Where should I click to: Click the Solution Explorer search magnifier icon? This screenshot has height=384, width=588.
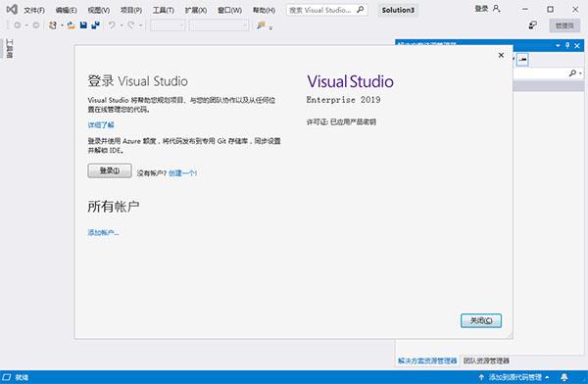coord(572,73)
